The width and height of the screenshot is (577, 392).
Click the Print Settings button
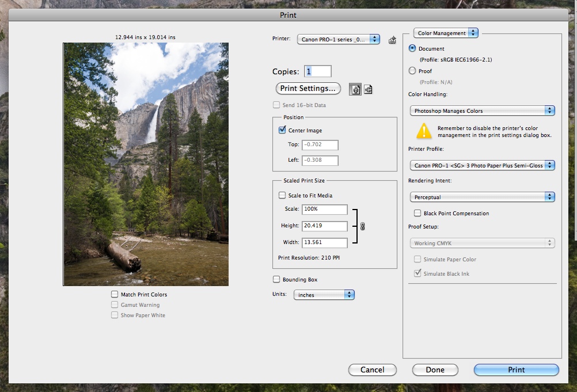tap(308, 89)
